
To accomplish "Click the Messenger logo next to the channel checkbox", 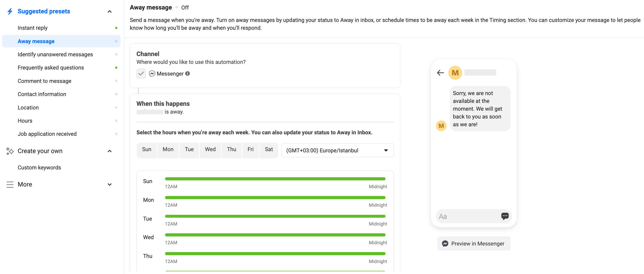I will (x=152, y=74).
